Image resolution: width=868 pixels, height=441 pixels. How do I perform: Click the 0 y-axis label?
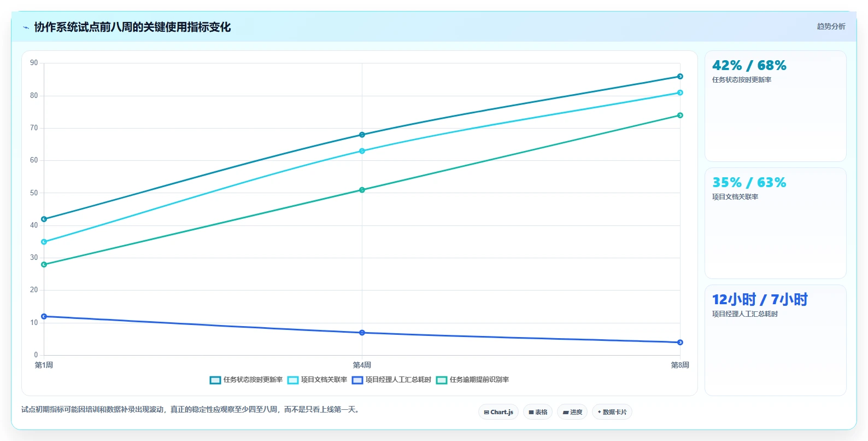(x=36, y=355)
